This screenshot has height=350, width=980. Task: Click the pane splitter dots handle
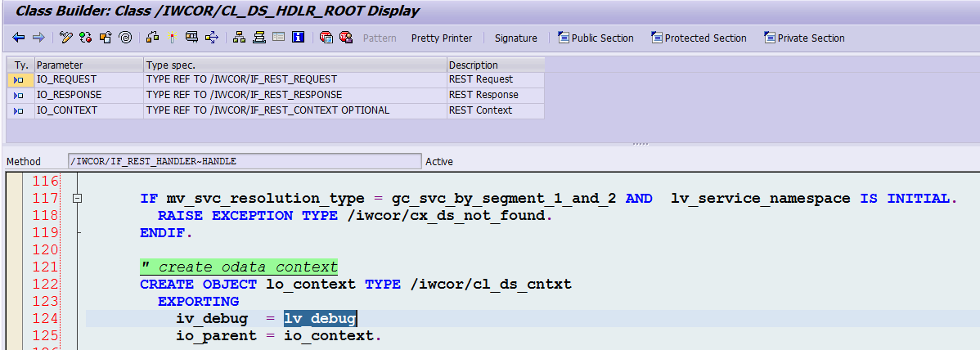[641, 144]
